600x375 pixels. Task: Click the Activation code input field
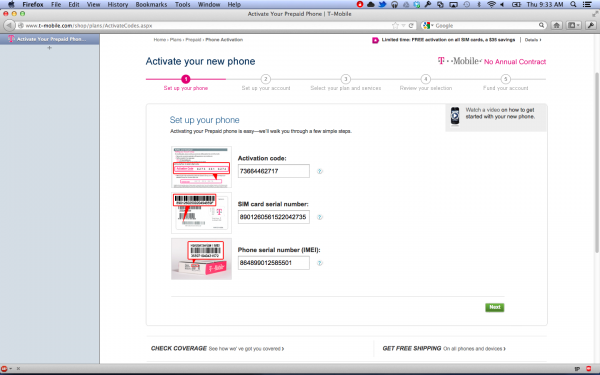(x=274, y=171)
